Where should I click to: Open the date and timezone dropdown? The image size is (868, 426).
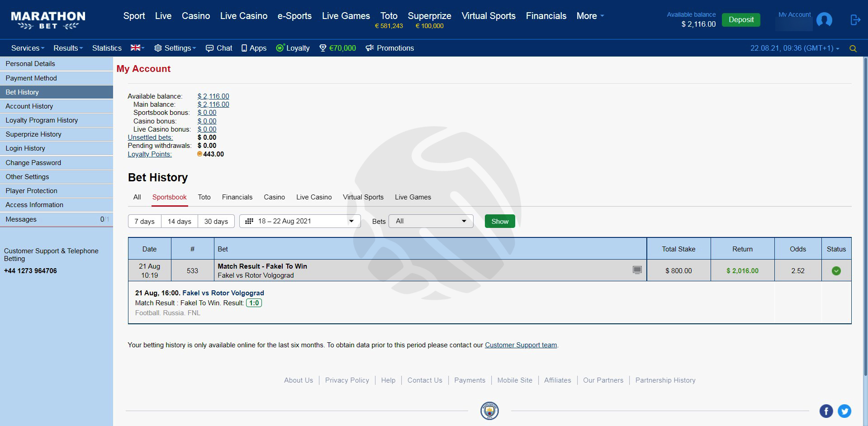(795, 48)
